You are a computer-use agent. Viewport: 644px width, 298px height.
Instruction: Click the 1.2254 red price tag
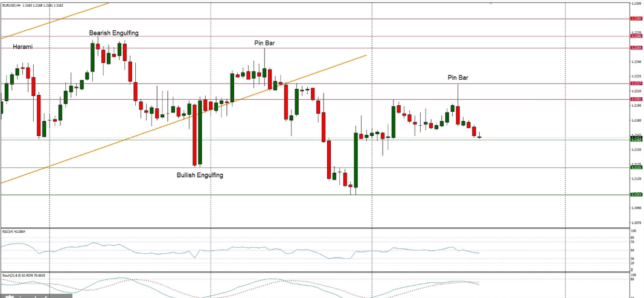click(636, 48)
